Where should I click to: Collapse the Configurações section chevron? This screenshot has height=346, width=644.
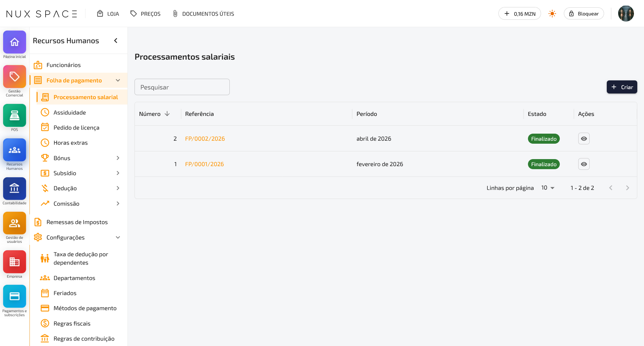tap(118, 237)
